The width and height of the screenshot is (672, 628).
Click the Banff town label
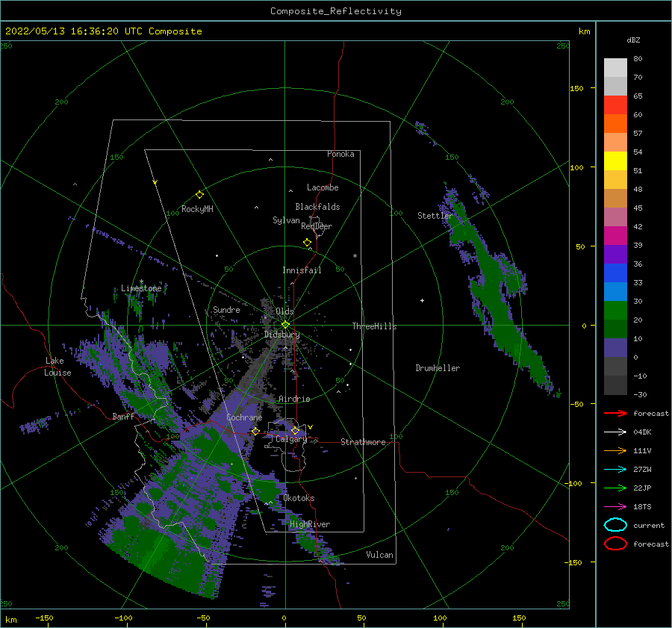point(123,417)
